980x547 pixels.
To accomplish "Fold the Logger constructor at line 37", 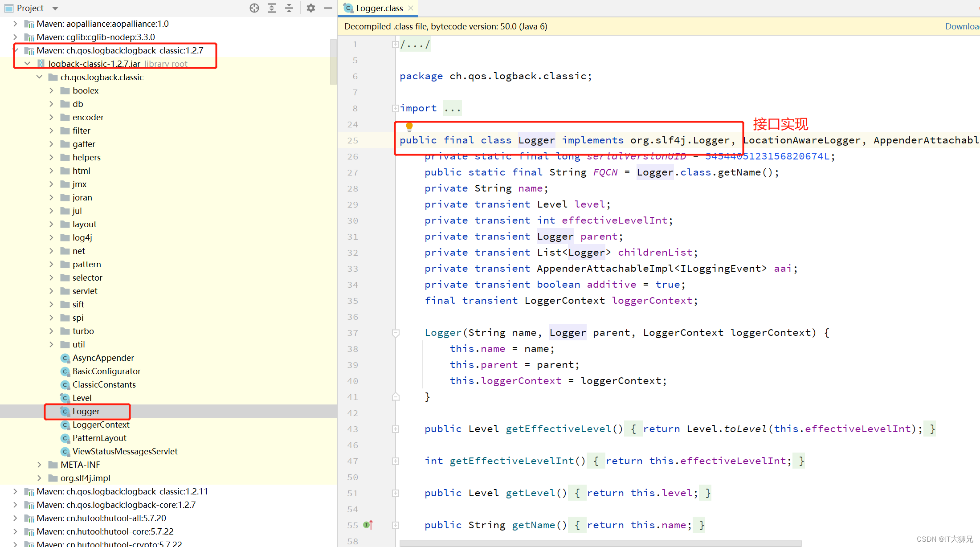I will coord(395,333).
